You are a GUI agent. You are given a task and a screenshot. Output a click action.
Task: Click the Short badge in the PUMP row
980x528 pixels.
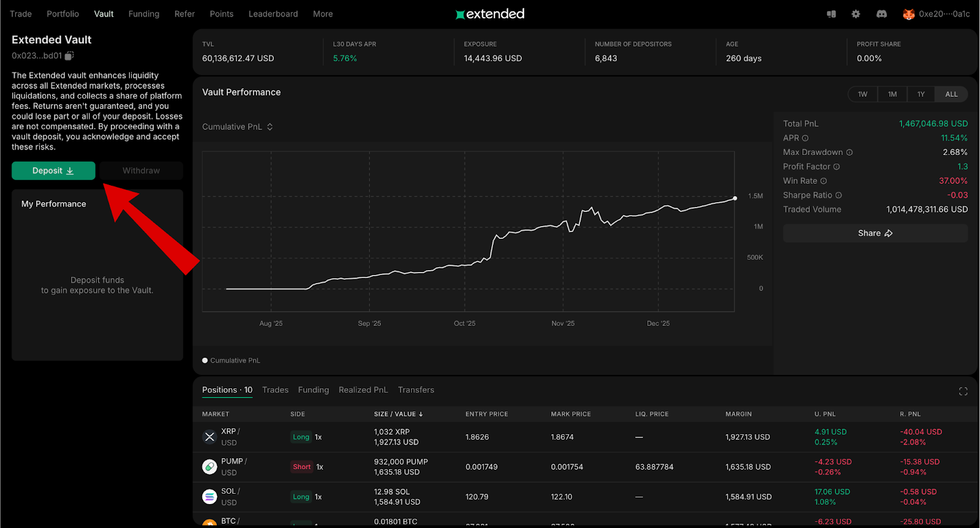[x=302, y=467]
